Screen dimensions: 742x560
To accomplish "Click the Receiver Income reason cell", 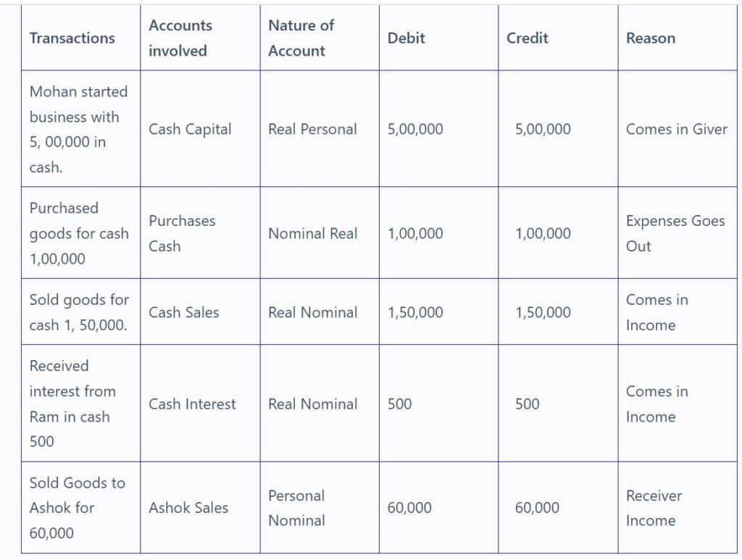I will [x=654, y=508].
